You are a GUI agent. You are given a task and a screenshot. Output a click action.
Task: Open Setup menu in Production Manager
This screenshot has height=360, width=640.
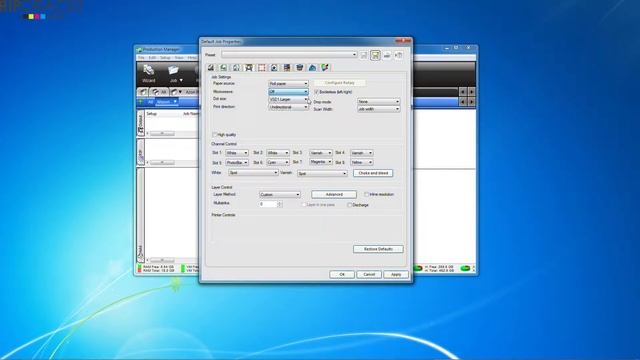tap(165, 58)
